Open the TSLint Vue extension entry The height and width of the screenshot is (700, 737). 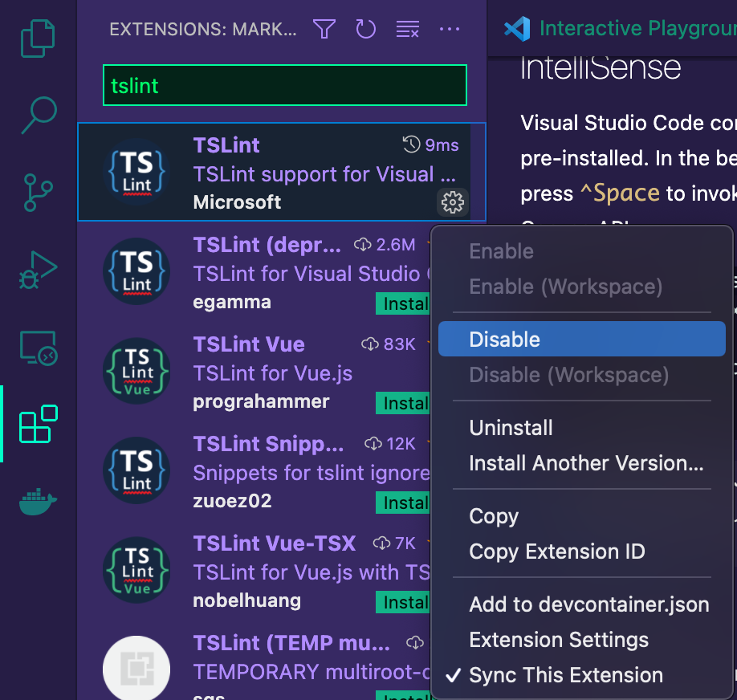(254, 372)
